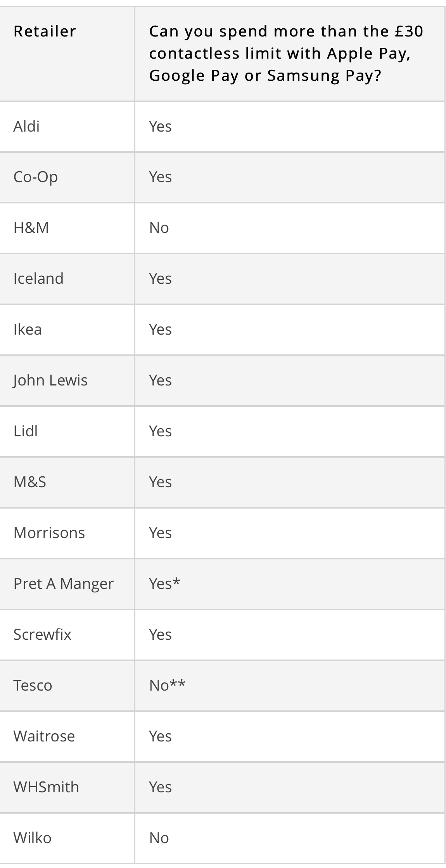The height and width of the screenshot is (868, 446).
Task: Click the No answer for H&M
Action: (159, 228)
